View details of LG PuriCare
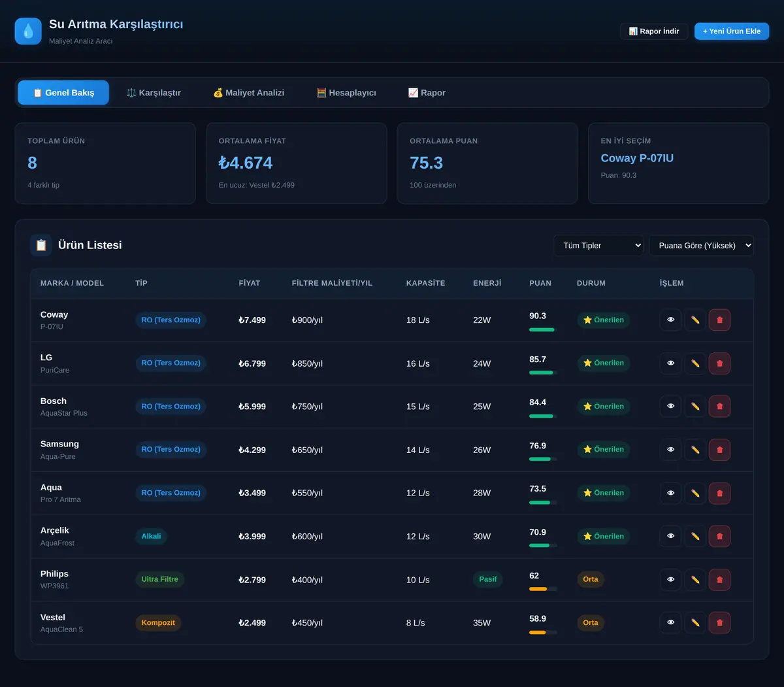 coord(670,363)
